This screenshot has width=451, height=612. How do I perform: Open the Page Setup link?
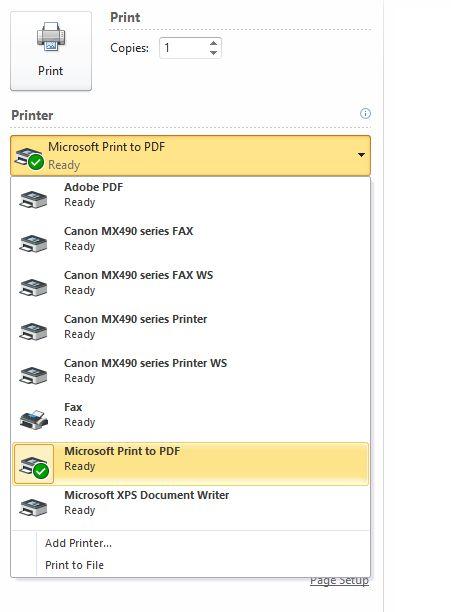pos(339,581)
